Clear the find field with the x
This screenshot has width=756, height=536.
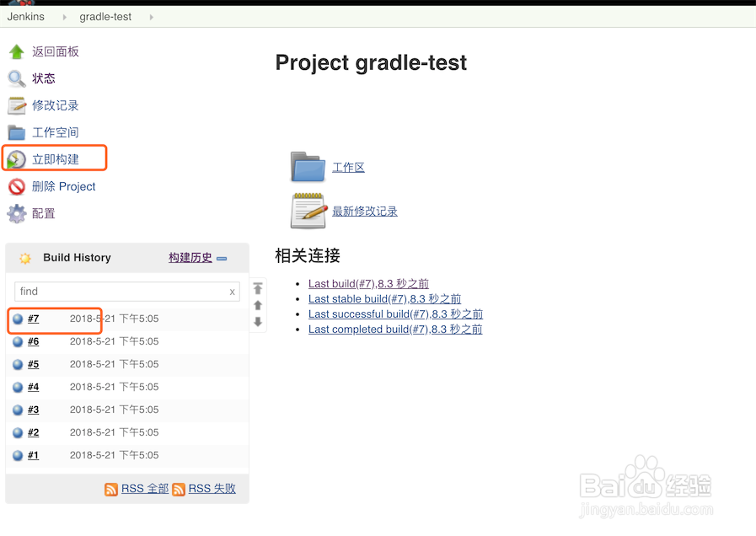[232, 291]
